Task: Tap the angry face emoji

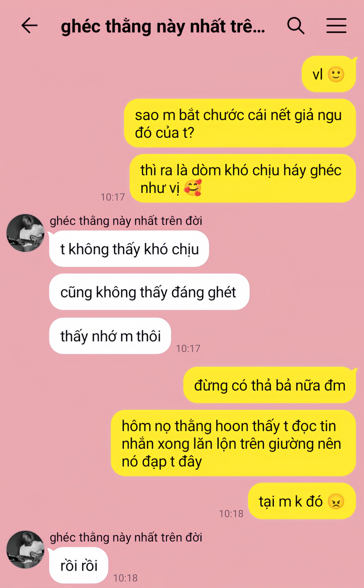Action: tap(336, 501)
